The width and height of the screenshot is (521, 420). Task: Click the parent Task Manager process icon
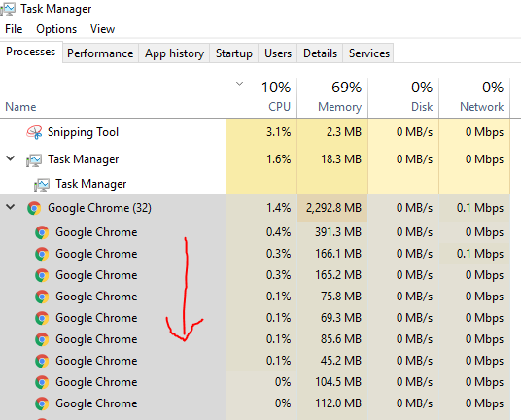click(34, 160)
